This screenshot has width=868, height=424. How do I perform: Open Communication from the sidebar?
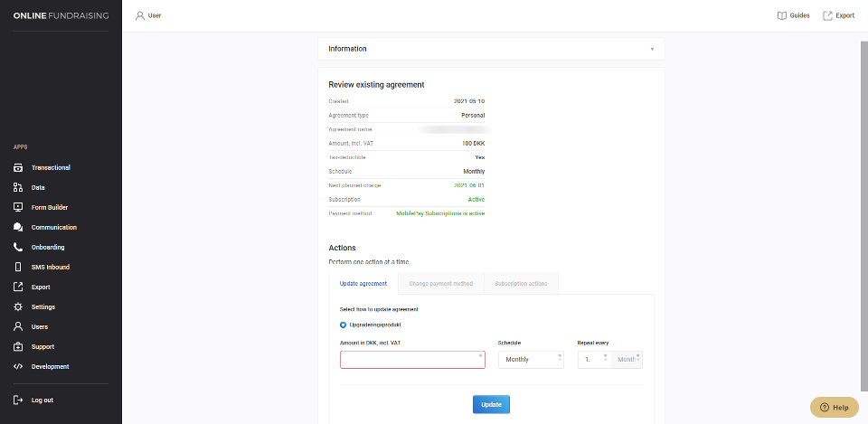[x=54, y=228]
